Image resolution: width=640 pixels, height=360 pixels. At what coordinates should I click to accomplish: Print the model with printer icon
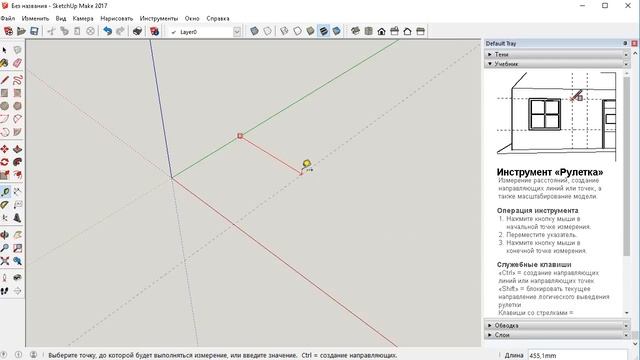pyautogui.click(x=137, y=31)
